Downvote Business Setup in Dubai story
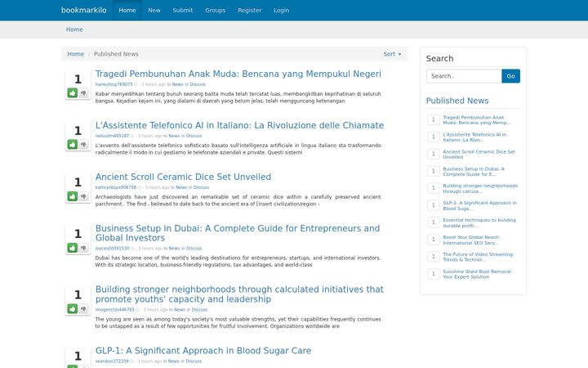 tap(83, 248)
